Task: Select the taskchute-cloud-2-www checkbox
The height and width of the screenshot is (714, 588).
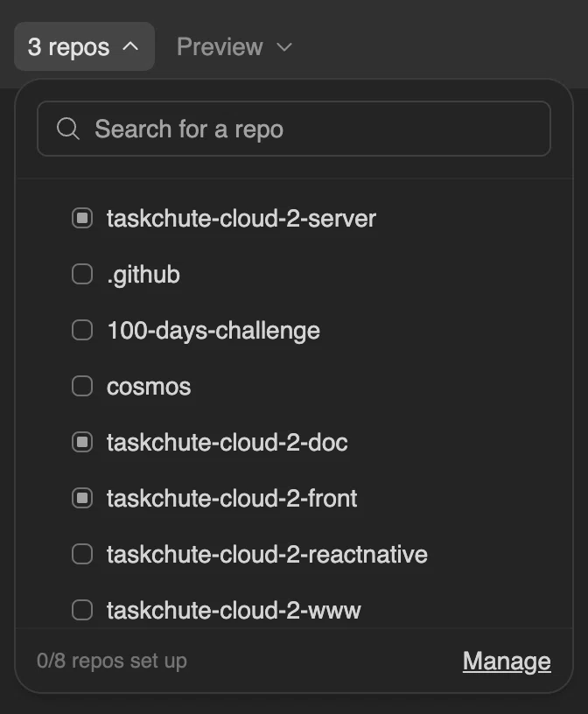Action: pyautogui.click(x=82, y=610)
